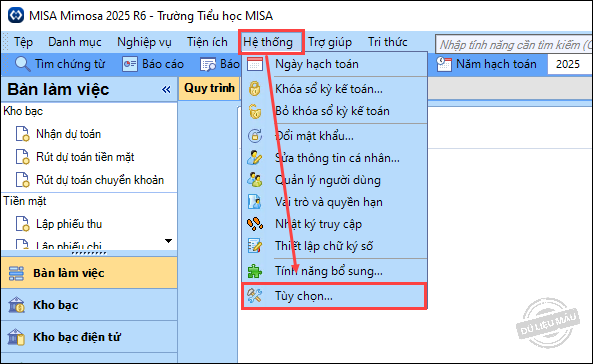Open Bàn làm việc navigation button
Viewport: 593px width, 364px height.
[x=89, y=273]
